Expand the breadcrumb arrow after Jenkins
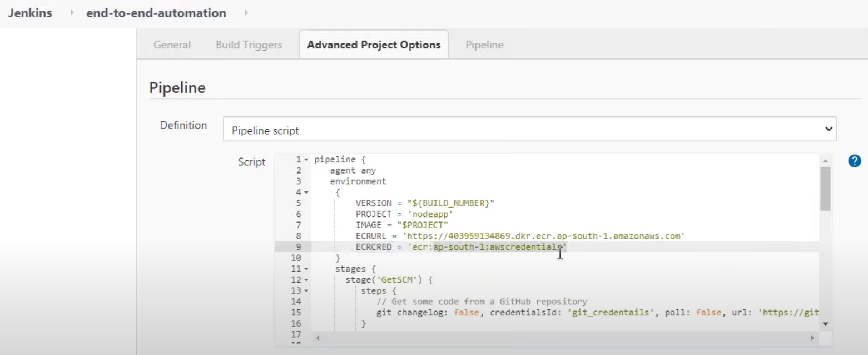The width and height of the screenshot is (868, 355). [72, 13]
